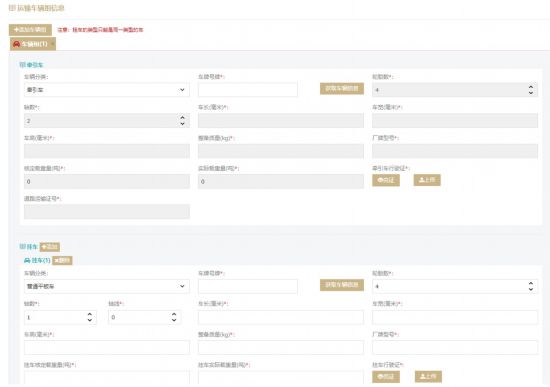Click the 挂车 section 车牌号牌 input field
The height and width of the screenshot is (387, 550).
tap(248, 286)
